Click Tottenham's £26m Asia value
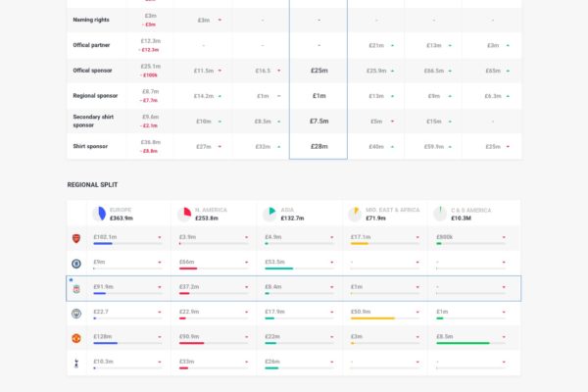Viewport: 588px width, 392px height. click(272, 362)
